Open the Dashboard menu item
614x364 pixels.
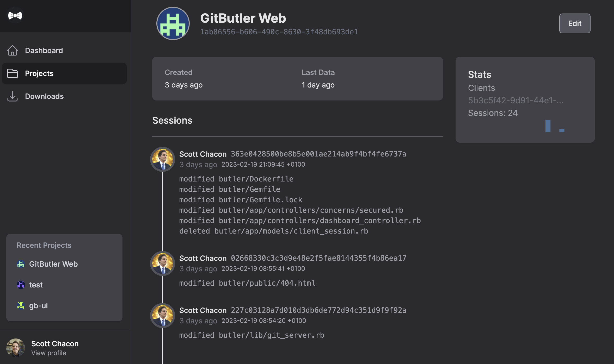tap(64, 51)
